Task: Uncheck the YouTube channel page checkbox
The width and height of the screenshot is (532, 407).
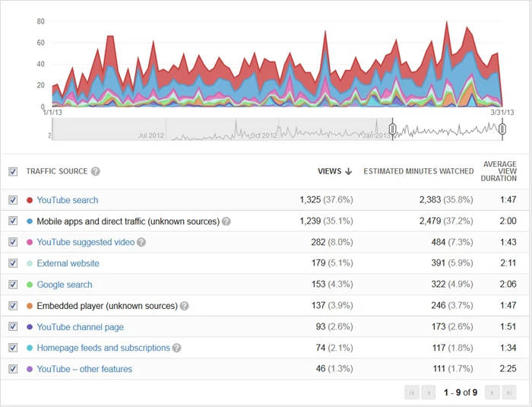Action: (x=13, y=327)
